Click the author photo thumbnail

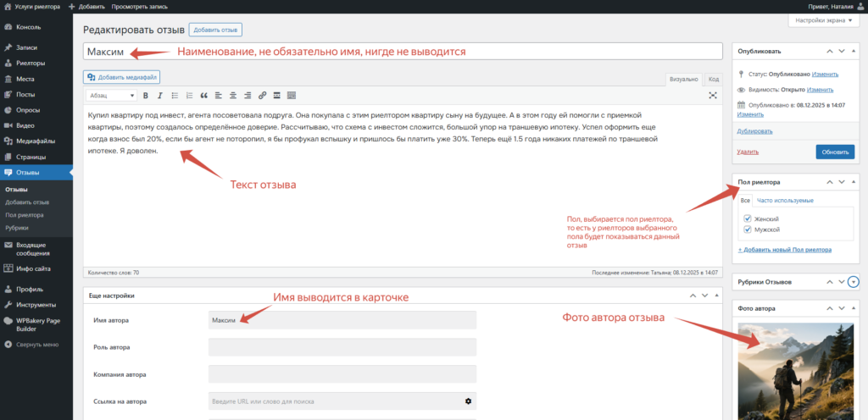pyautogui.click(x=795, y=372)
